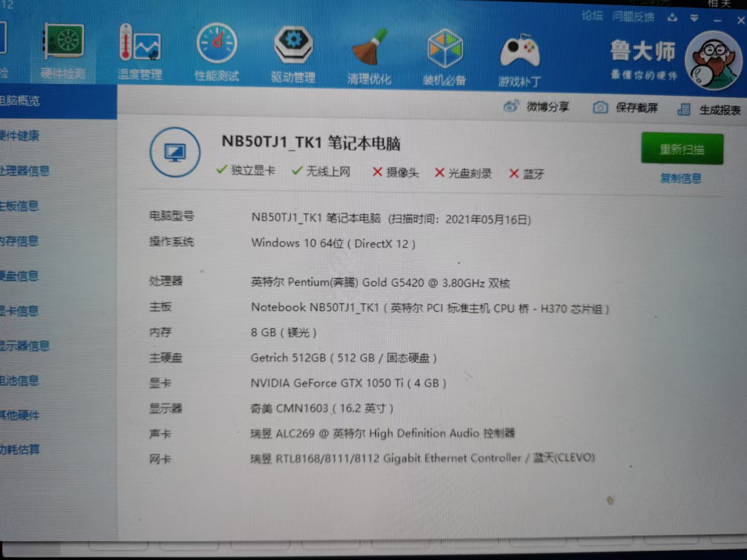Open 清理优化 cleanup broom icon
Screen dimensions: 747x560
(369, 57)
